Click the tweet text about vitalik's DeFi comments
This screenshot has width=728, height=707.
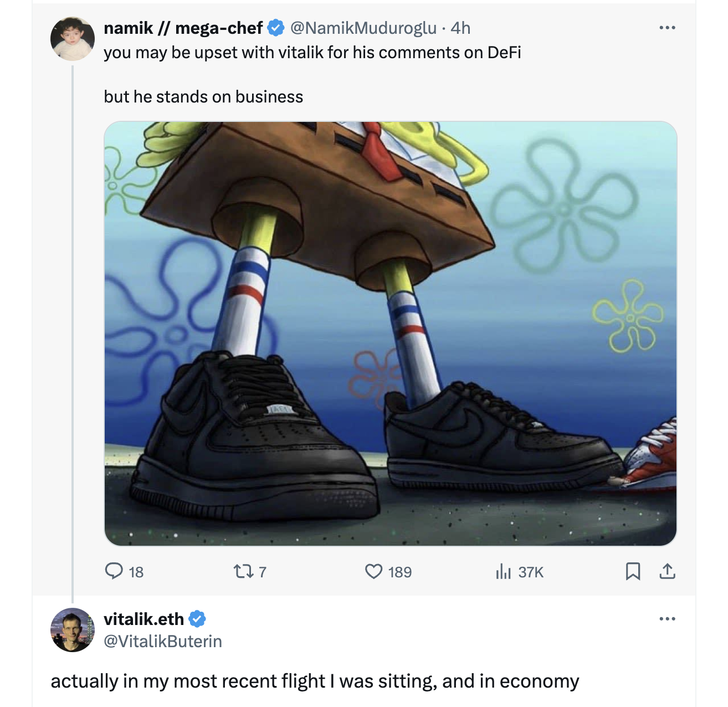pyautogui.click(x=312, y=53)
